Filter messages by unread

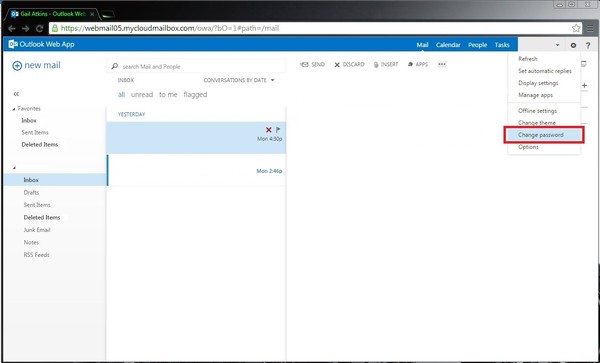pyautogui.click(x=142, y=94)
